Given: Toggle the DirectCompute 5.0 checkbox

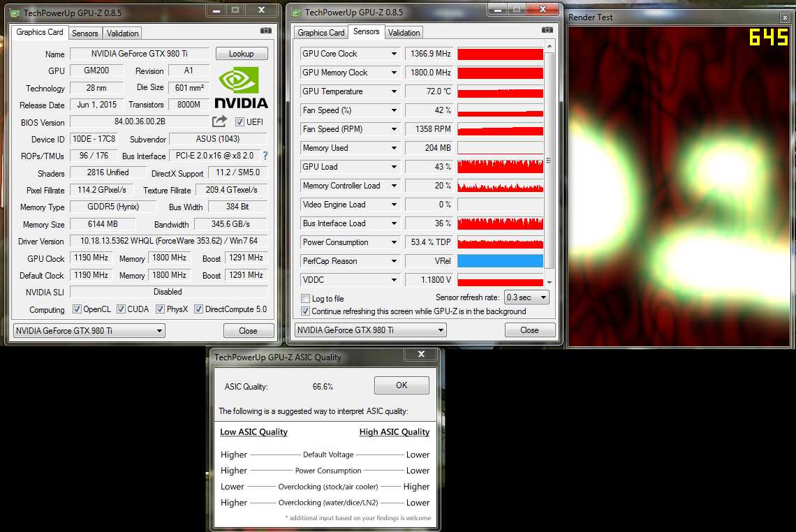Looking at the screenshot, I should tap(198, 309).
